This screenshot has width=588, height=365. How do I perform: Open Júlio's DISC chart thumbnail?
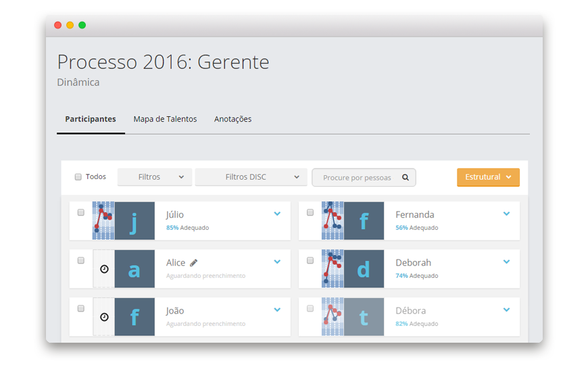coord(103,220)
